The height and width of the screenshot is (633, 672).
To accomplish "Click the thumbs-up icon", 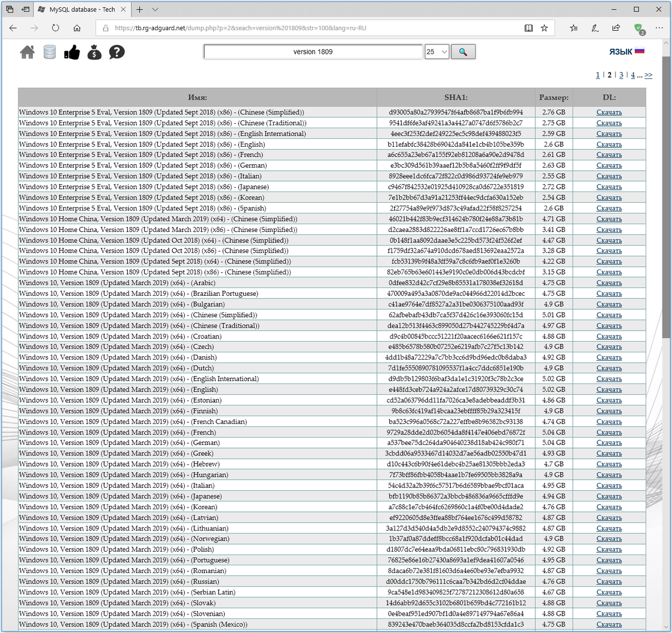I will click(x=72, y=52).
